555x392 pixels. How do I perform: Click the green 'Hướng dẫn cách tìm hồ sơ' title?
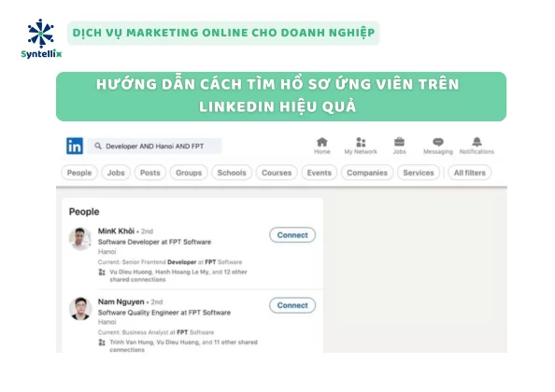[281, 96]
